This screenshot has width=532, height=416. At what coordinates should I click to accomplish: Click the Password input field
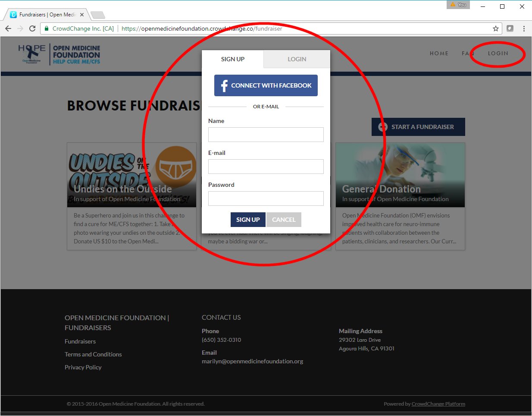click(266, 199)
